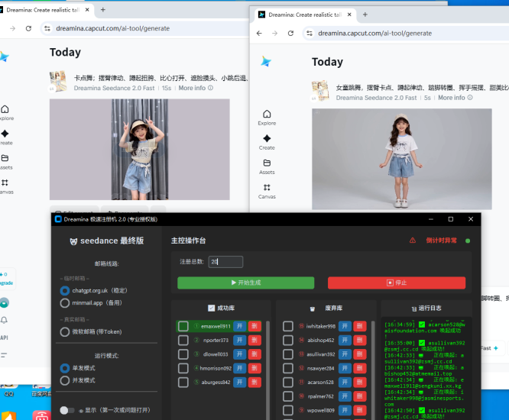Viewport: 509px width, 420px height.
Task: Toggle the 显示 browser visibility switch
Action: pos(66,410)
